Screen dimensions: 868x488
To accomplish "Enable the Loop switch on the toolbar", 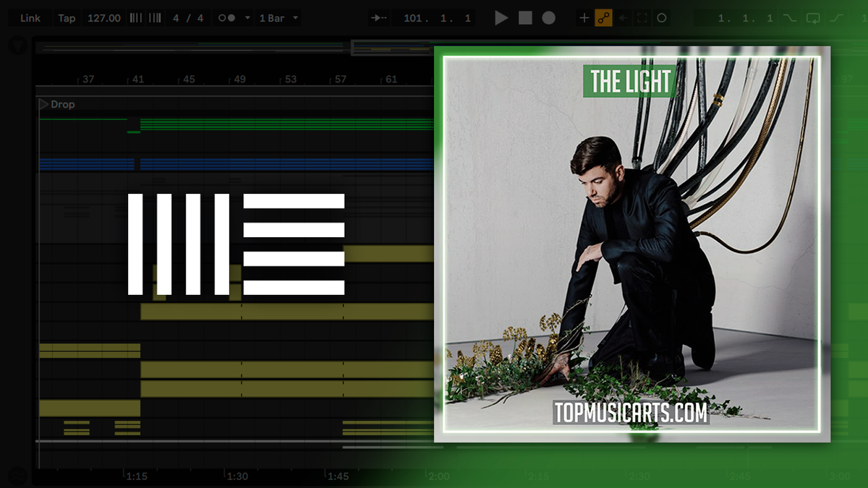I will coord(814,18).
